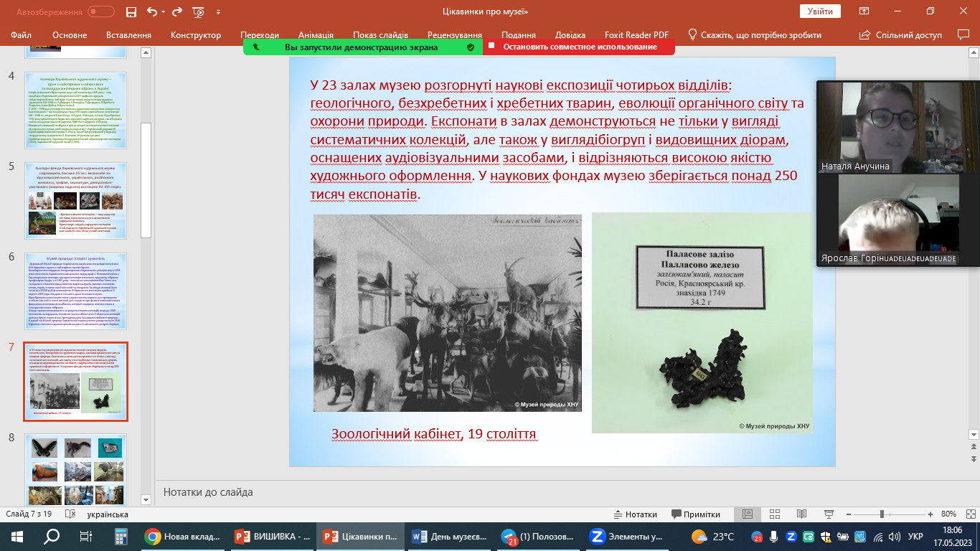Switch to PowerPoint ВИШИВКА taskbar window
The image size is (980, 551).
coord(273,537)
